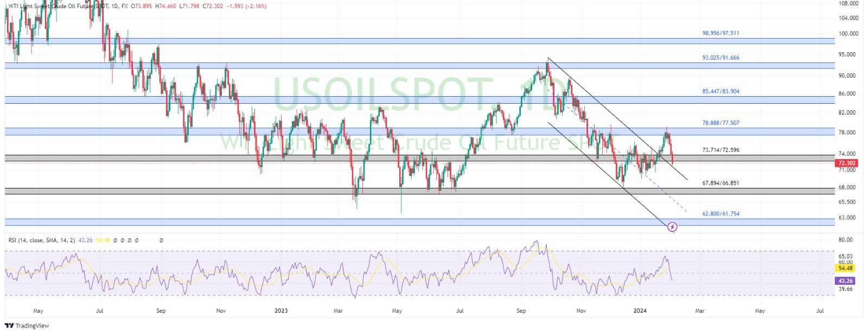Click the 63.000 price axis label

pos(846,218)
